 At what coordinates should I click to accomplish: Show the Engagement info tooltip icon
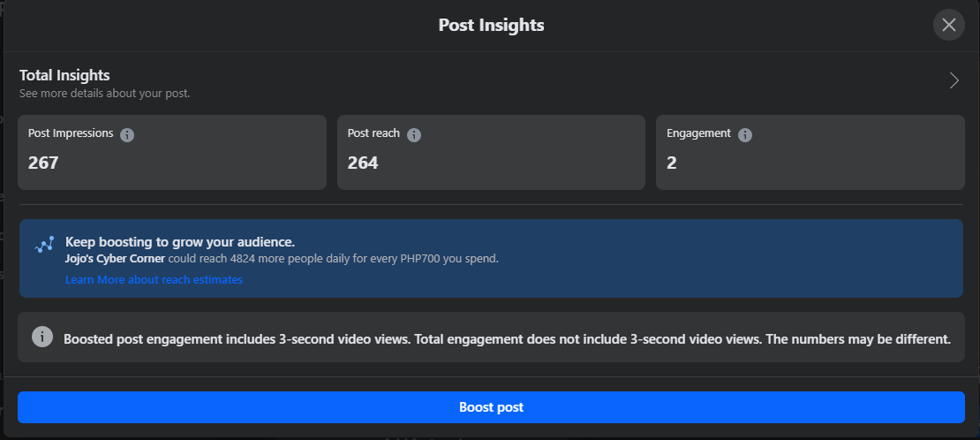point(745,135)
